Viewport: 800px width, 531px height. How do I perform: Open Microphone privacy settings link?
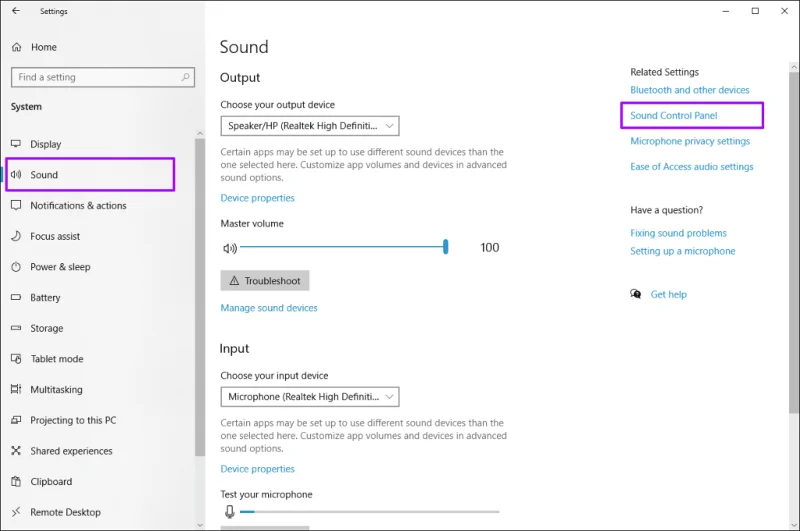[x=690, y=141]
